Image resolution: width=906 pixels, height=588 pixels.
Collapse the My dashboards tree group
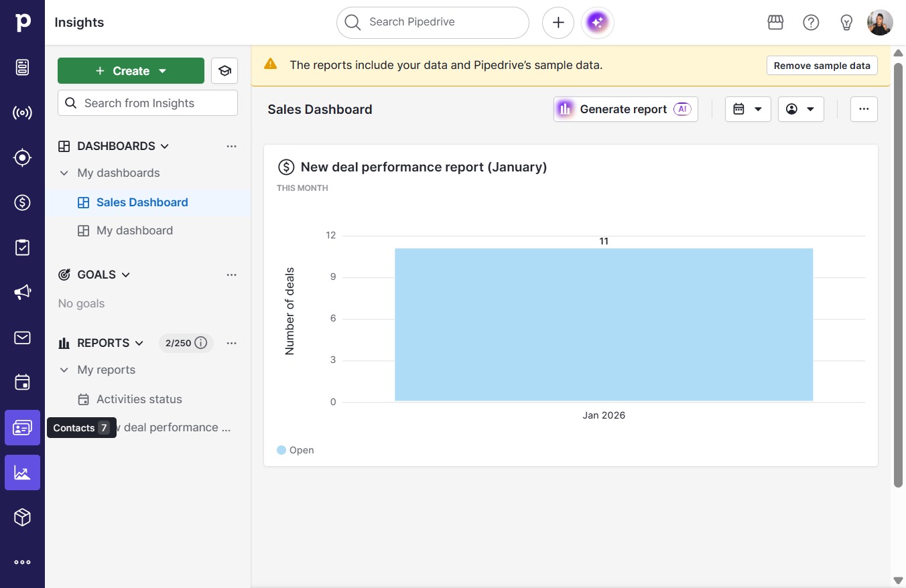(64, 173)
